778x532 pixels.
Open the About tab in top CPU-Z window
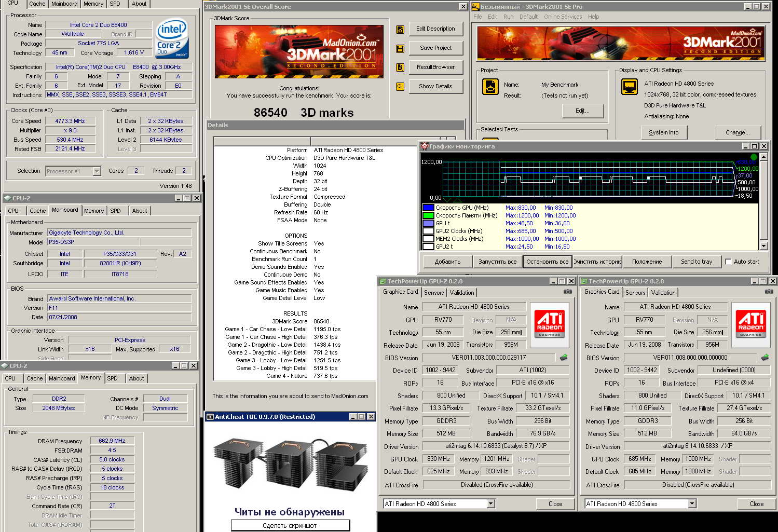(x=139, y=4)
